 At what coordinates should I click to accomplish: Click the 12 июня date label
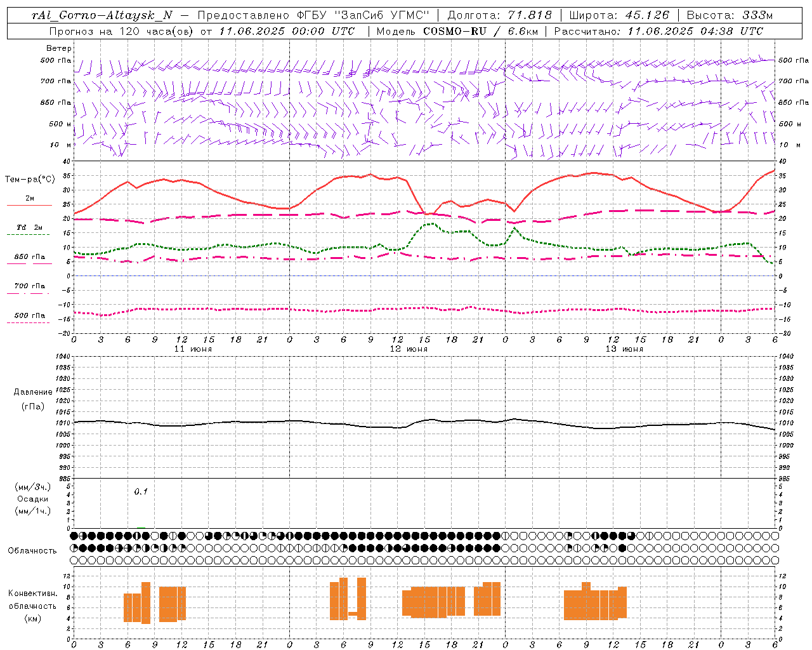coord(409,349)
